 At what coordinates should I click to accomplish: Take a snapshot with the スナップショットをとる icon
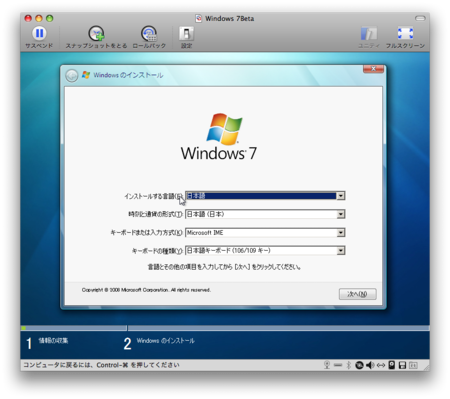coord(96,33)
